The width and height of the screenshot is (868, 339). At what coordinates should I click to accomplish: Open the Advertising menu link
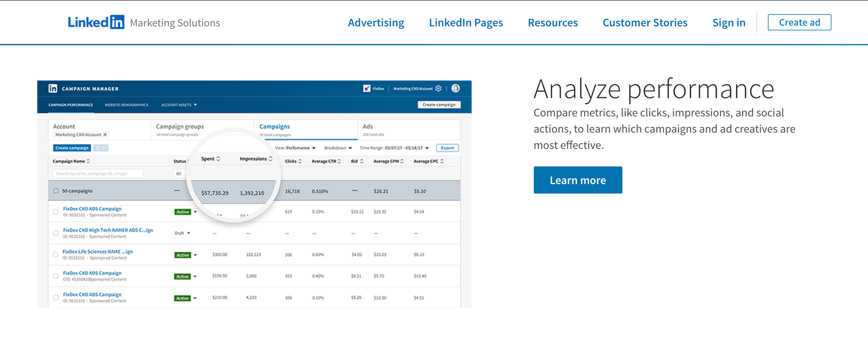tap(376, 22)
